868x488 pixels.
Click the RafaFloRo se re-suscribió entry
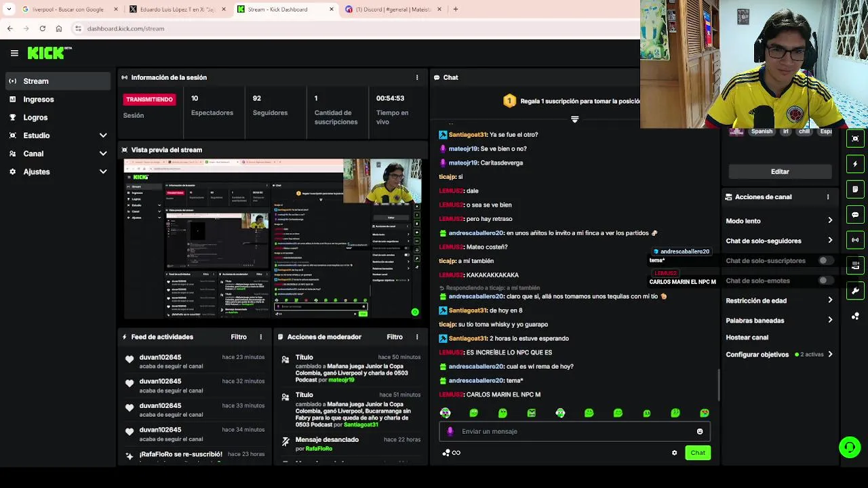(195, 454)
